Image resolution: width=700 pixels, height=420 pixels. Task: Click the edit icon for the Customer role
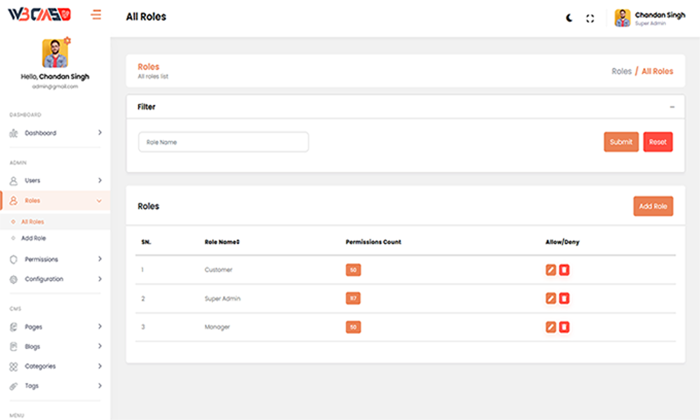click(550, 270)
